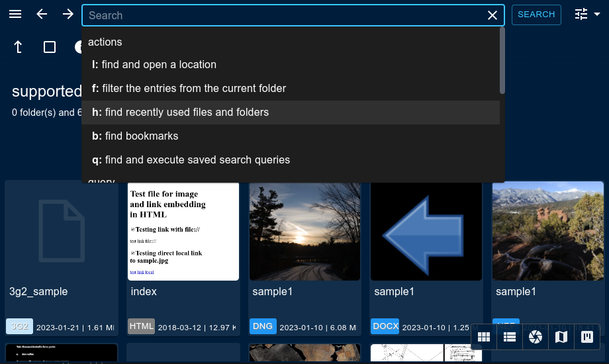The width and height of the screenshot is (609, 364).
Task: Click the 3G2 extension tag
Action: [x=19, y=326]
